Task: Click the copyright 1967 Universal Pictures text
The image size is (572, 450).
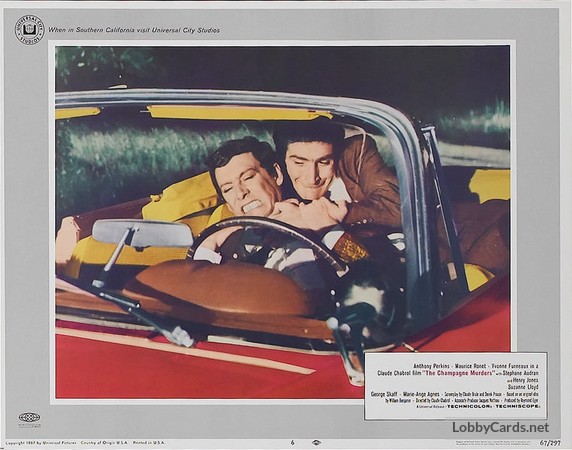Action: click(x=42, y=443)
